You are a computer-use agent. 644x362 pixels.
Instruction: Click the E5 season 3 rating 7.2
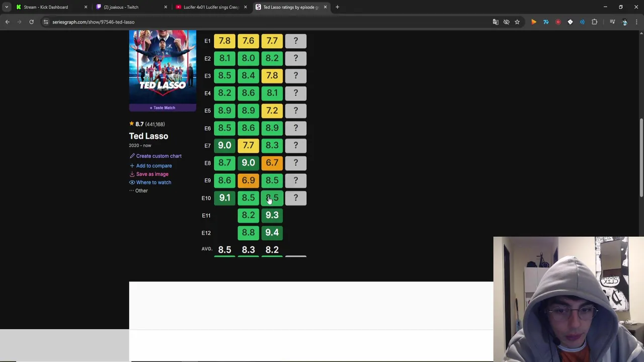tap(272, 110)
